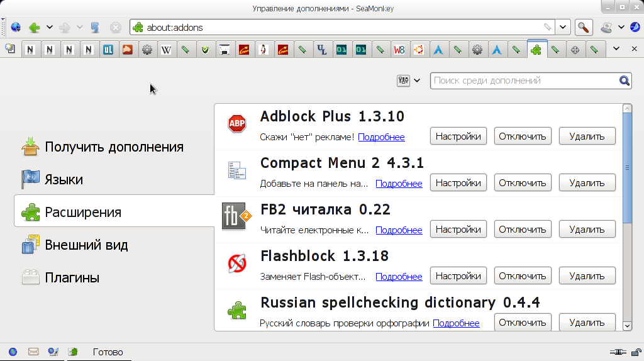The height and width of the screenshot is (361, 644).
Task: Disable the Adblock Plus extension
Action: point(523,136)
